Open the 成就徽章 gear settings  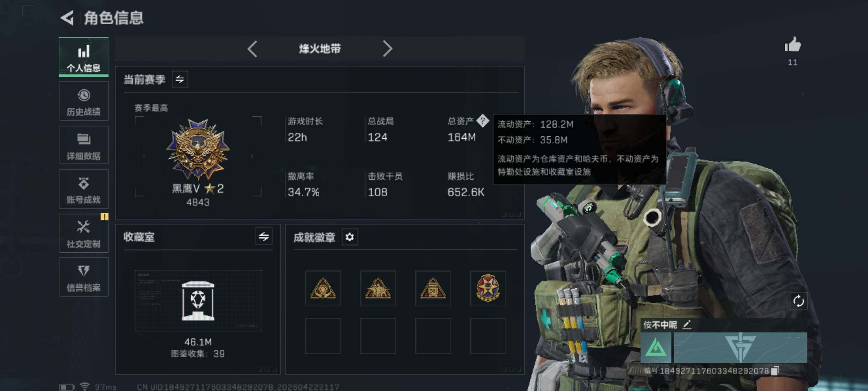(350, 237)
